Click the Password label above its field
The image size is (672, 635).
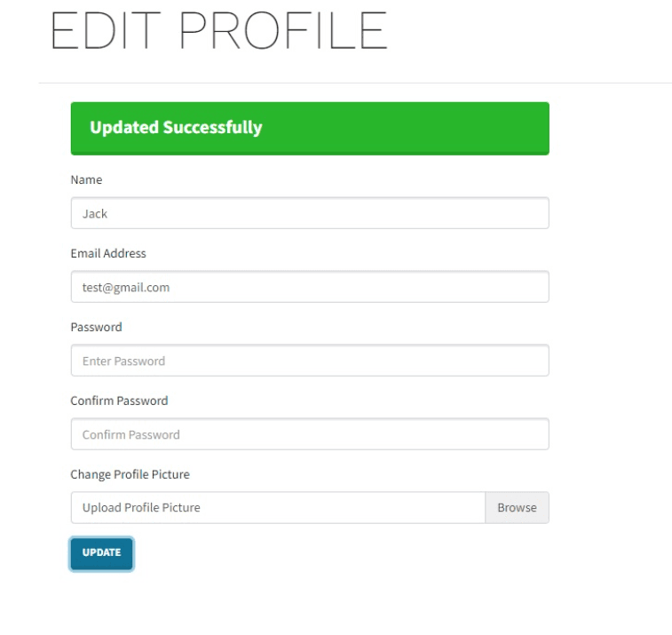(96, 327)
